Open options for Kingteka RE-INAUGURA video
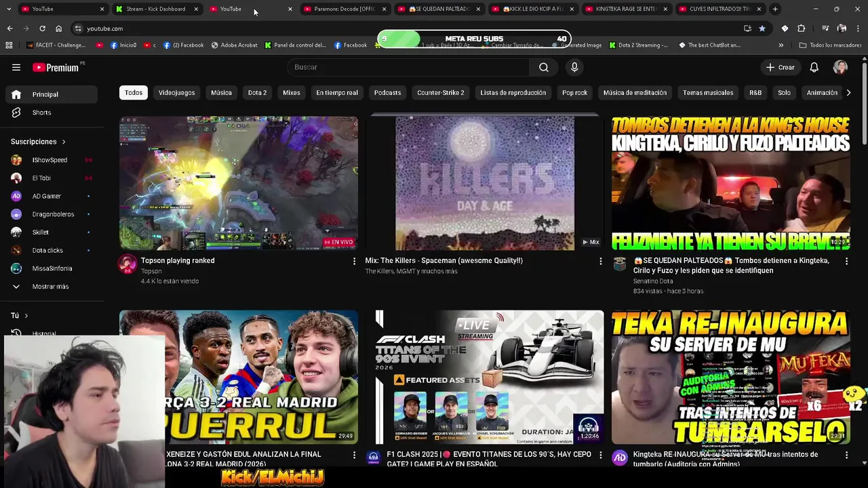 846,455
